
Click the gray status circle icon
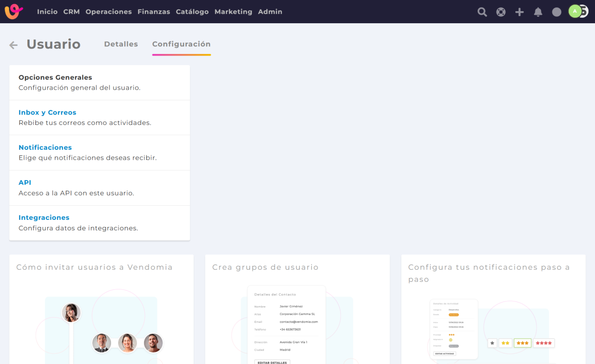point(557,12)
